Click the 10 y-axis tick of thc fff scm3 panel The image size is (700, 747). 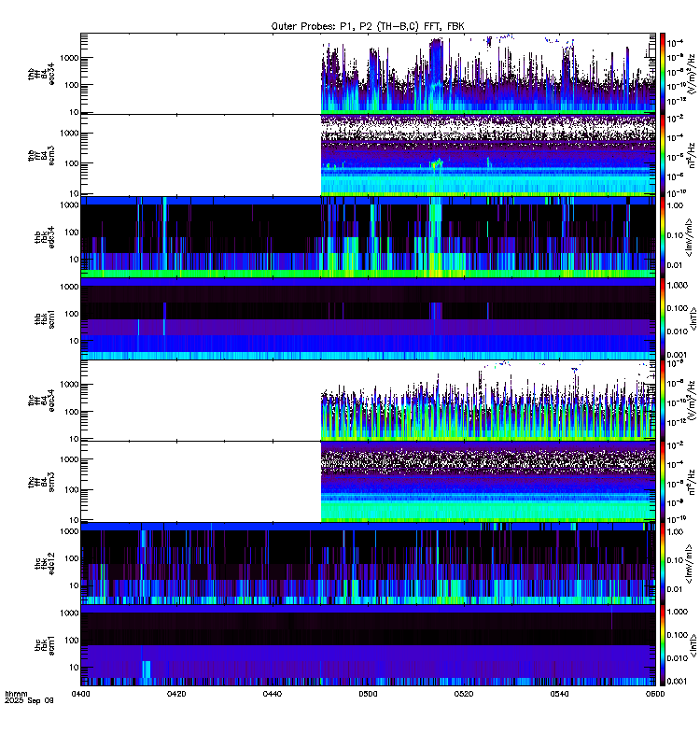pos(74,520)
